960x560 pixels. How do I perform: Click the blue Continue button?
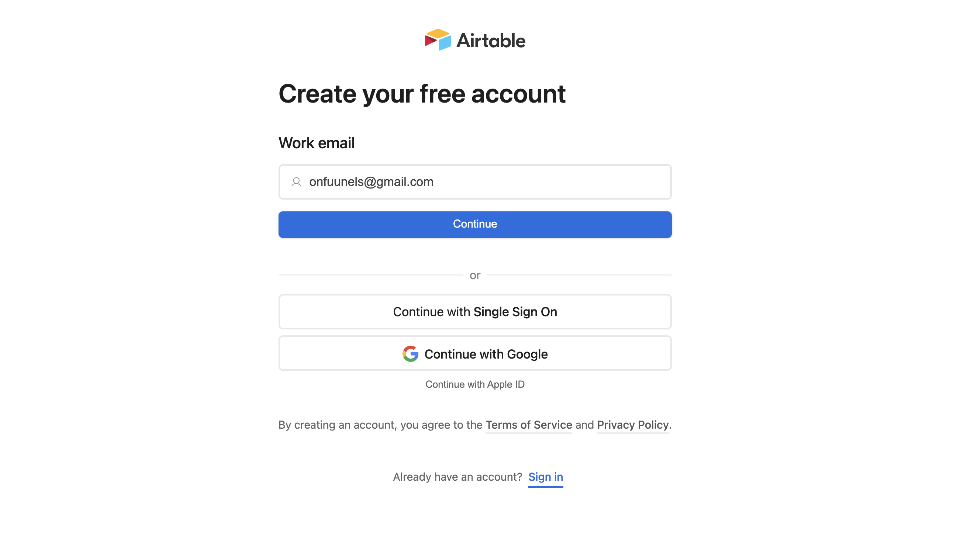click(475, 225)
